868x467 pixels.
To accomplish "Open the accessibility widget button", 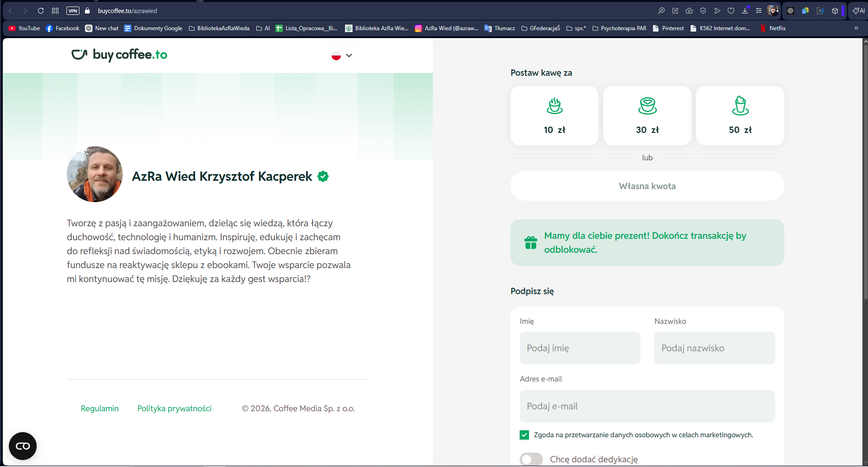I will pyautogui.click(x=23, y=446).
